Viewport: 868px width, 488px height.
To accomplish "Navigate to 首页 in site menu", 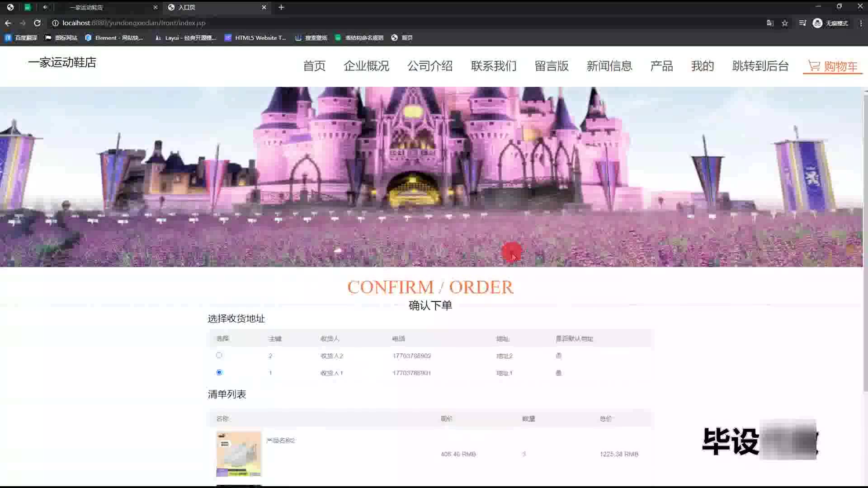I will point(314,66).
